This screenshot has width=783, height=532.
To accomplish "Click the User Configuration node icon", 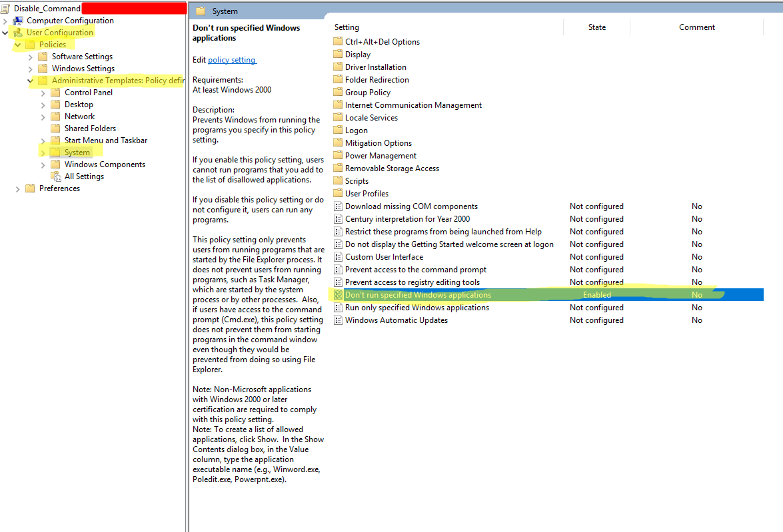I will coord(18,33).
